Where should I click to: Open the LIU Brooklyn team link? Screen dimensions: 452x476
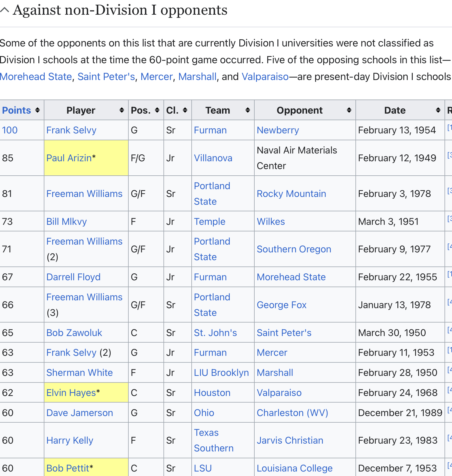[221, 373]
